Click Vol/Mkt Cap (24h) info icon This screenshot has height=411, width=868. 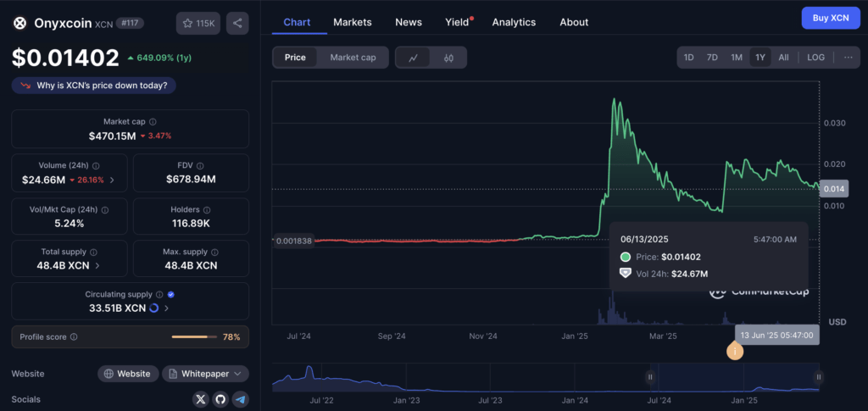click(x=105, y=210)
